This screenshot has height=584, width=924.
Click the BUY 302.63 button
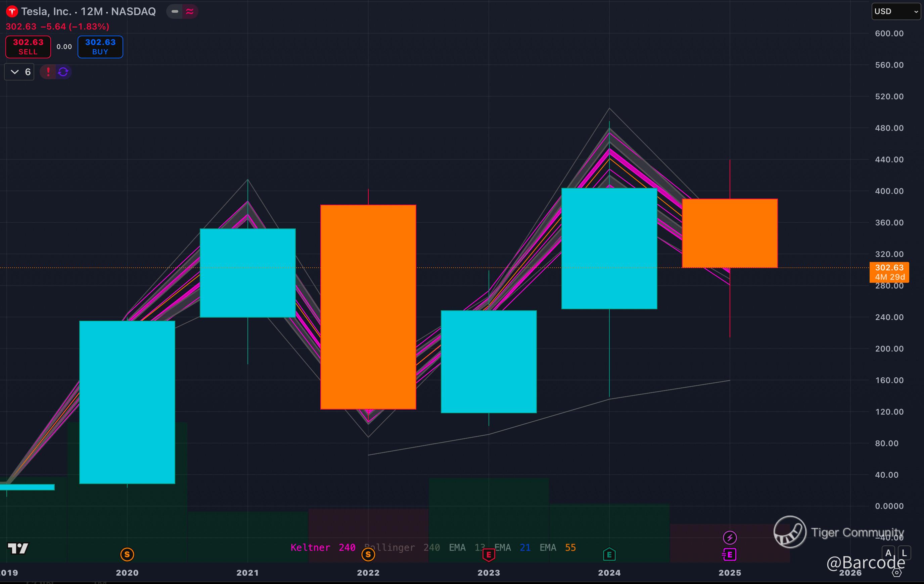point(100,47)
